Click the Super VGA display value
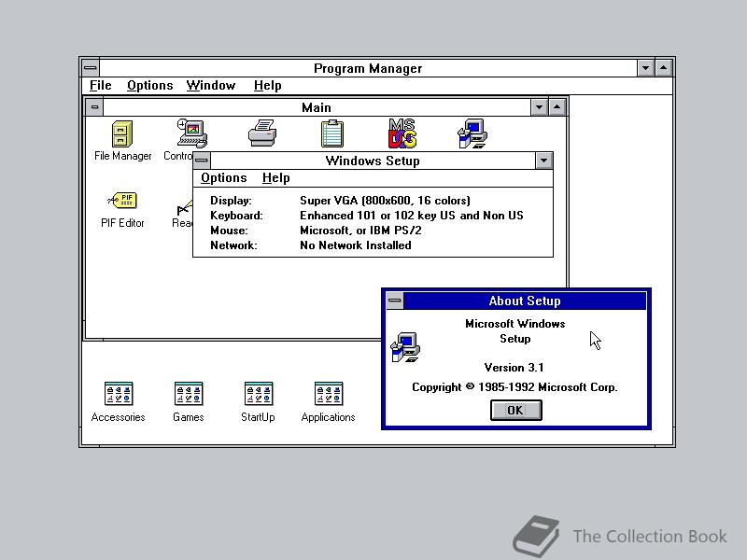The height and width of the screenshot is (560, 747). click(x=385, y=201)
